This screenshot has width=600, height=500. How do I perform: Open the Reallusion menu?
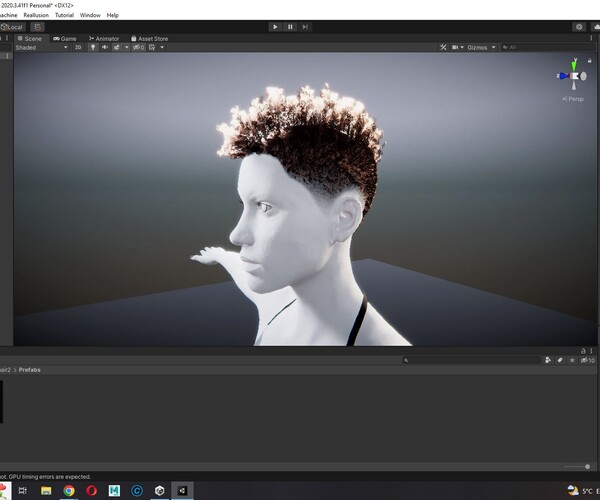pos(36,15)
